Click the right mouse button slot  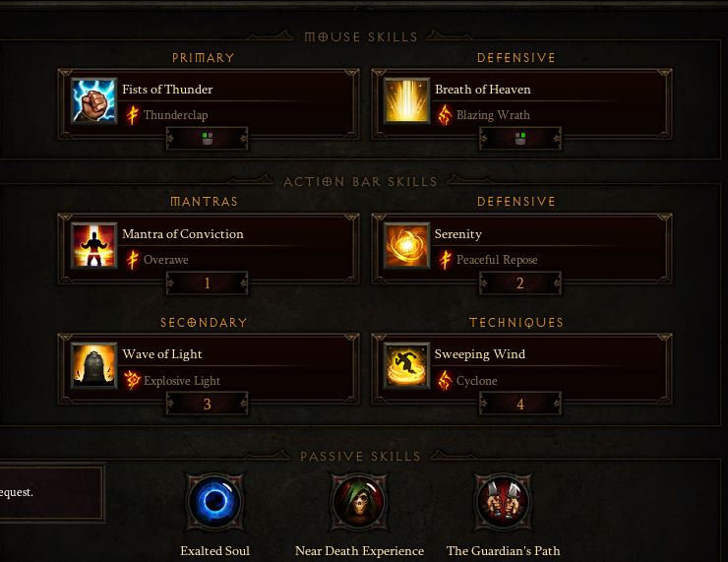click(x=520, y=139)
